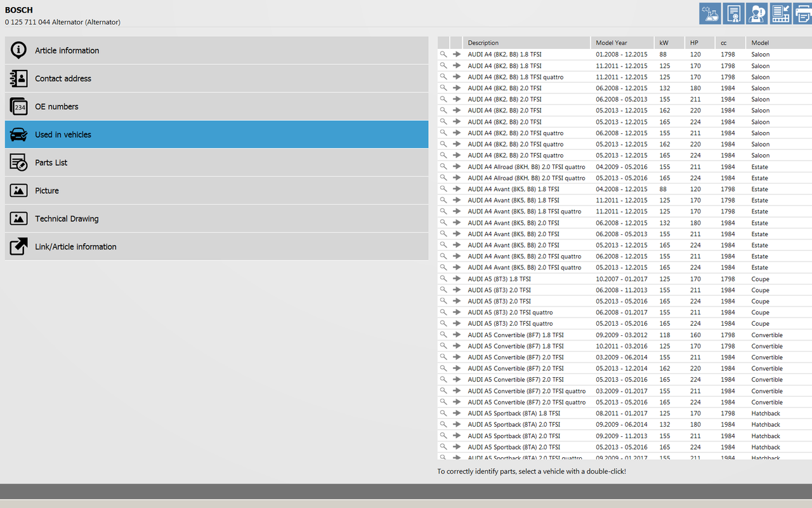Open the Article information section
The height and width of the screenshot is (508, 812).
click(x=216, y=50)
